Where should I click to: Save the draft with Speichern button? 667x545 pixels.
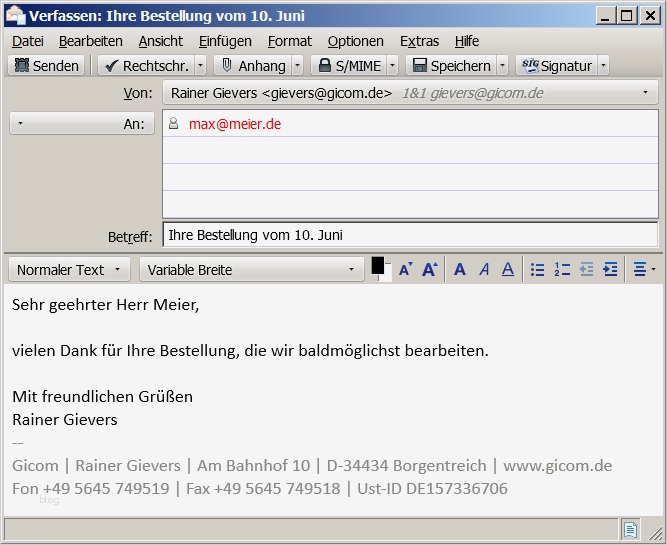coord(451,66)
